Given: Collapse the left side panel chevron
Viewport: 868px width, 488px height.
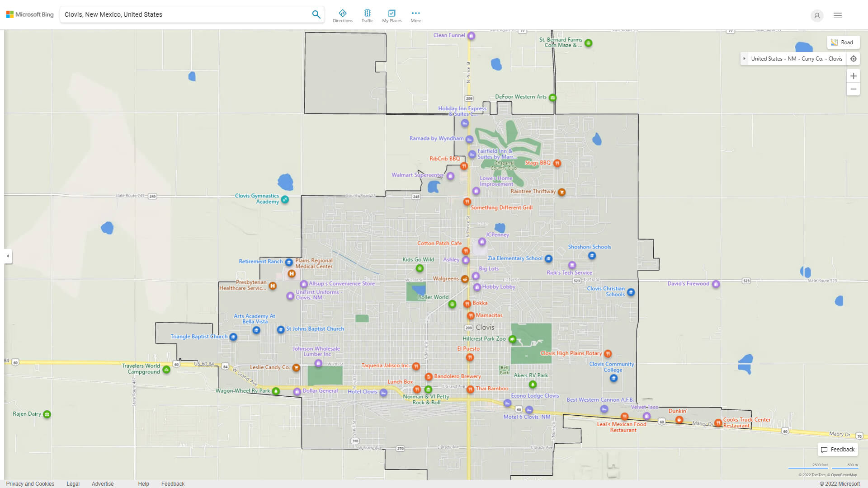Looking at the screenshot, I should 7,256.
